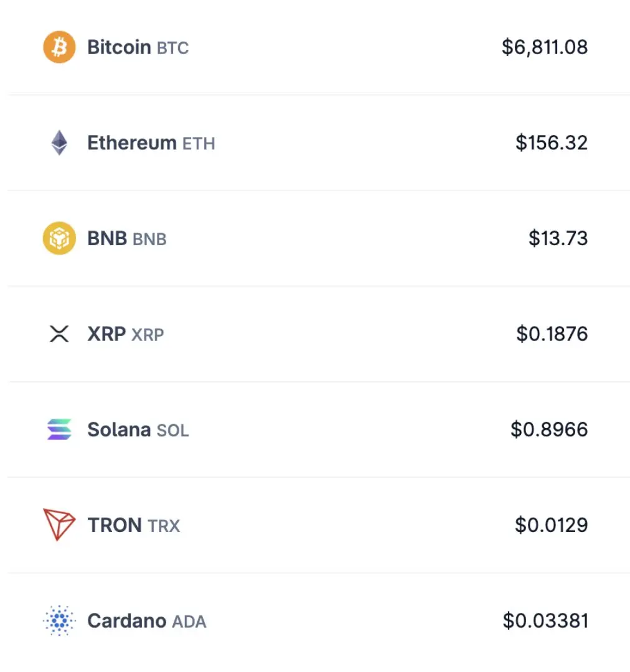Click the BTC ticker symbol
630x672 pixels.
click(x=172, y=48)
